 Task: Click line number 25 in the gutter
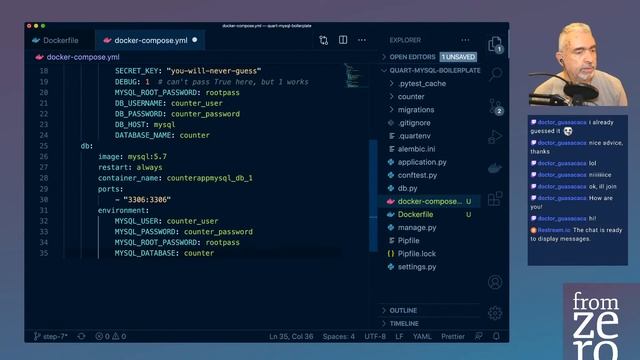point(44,146)
